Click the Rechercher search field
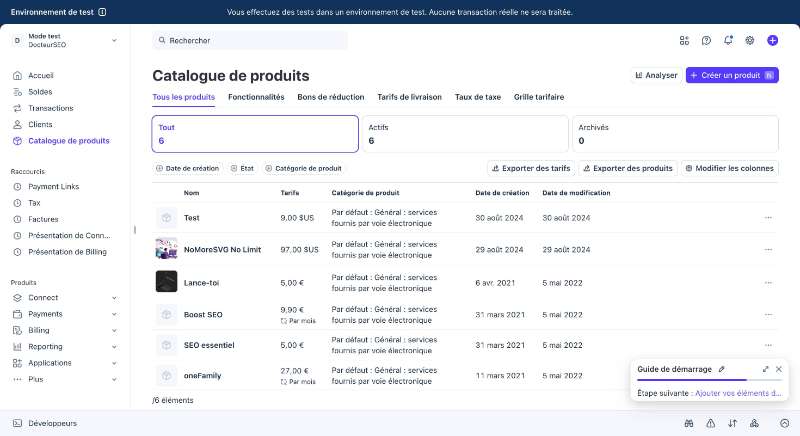The height and width of the screenshot is (436, 800). (250, 40)
